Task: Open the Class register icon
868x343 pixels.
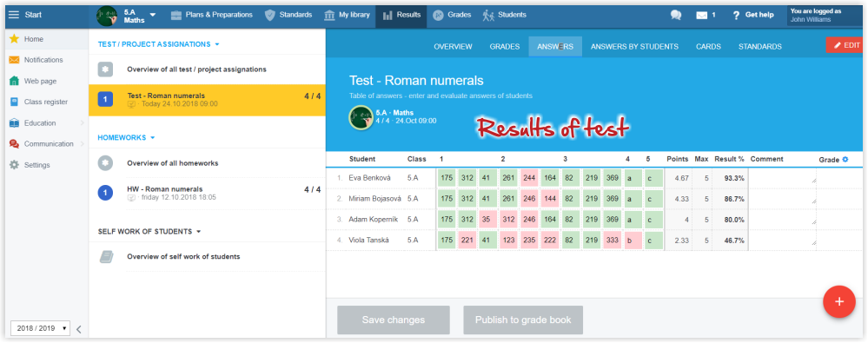Action: pyautogui.click(x=15, y=102)
